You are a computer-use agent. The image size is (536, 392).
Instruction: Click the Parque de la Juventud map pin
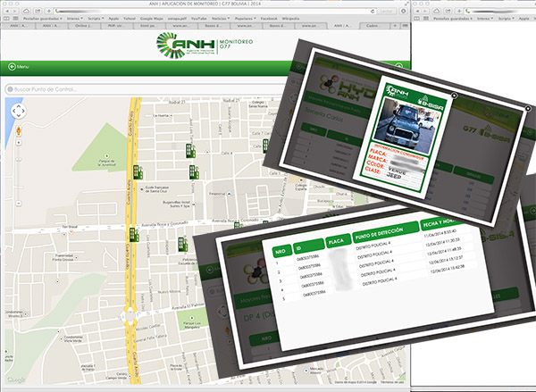click(106, 156)
